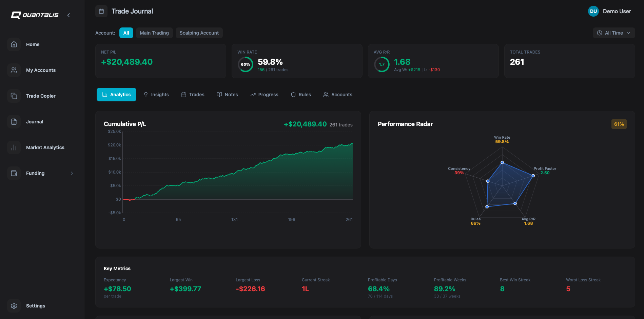
Task: Click the calendar icon beside Trade Journal
Action: pos(101,11)
